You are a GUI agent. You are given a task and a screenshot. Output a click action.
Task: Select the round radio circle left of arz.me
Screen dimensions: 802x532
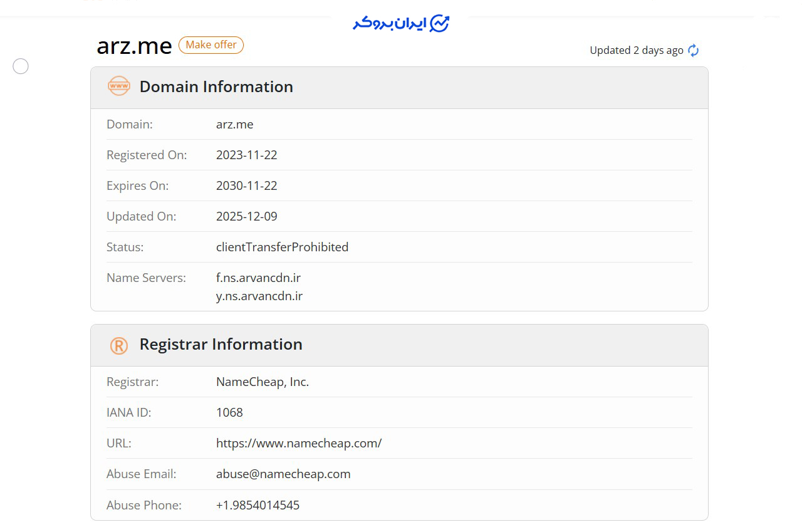[21, 66]
